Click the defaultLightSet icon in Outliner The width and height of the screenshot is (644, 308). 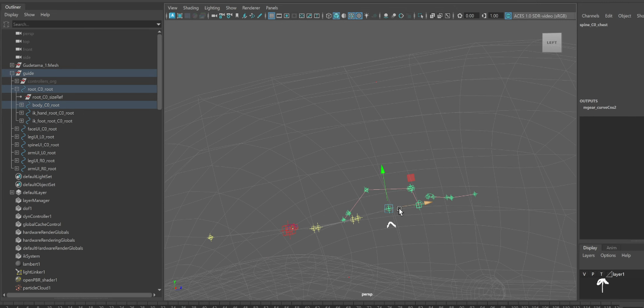pyautogui.click(x=19, y=177)
